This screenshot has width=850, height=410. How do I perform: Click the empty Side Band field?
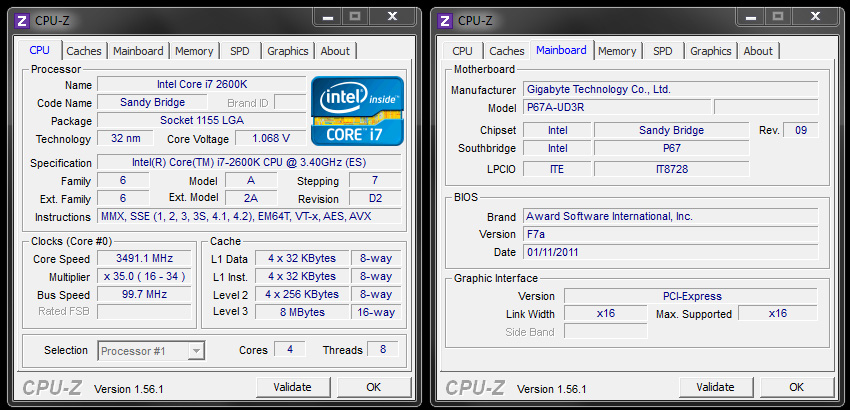click(x=606, y=331)
